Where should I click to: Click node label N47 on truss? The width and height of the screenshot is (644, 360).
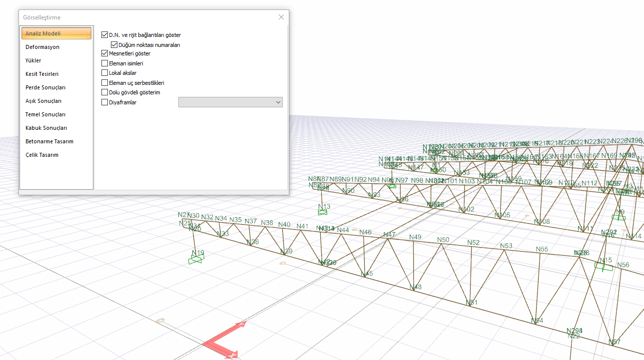click(x=389, y=234)
